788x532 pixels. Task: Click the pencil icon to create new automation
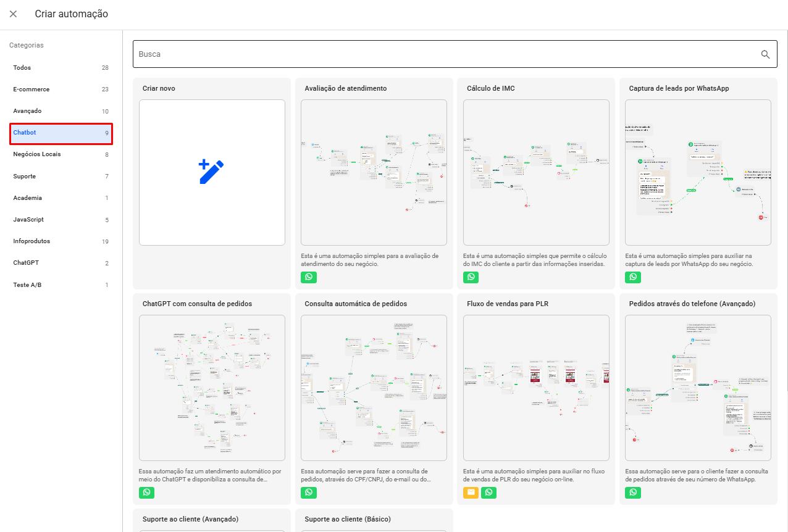211,172
